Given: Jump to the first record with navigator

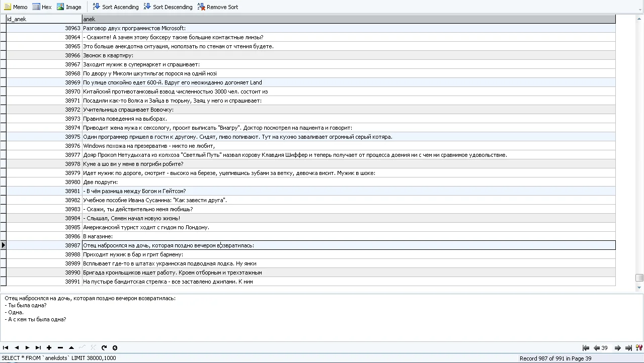Looking at the screenshot, I should tap(5, 347).
